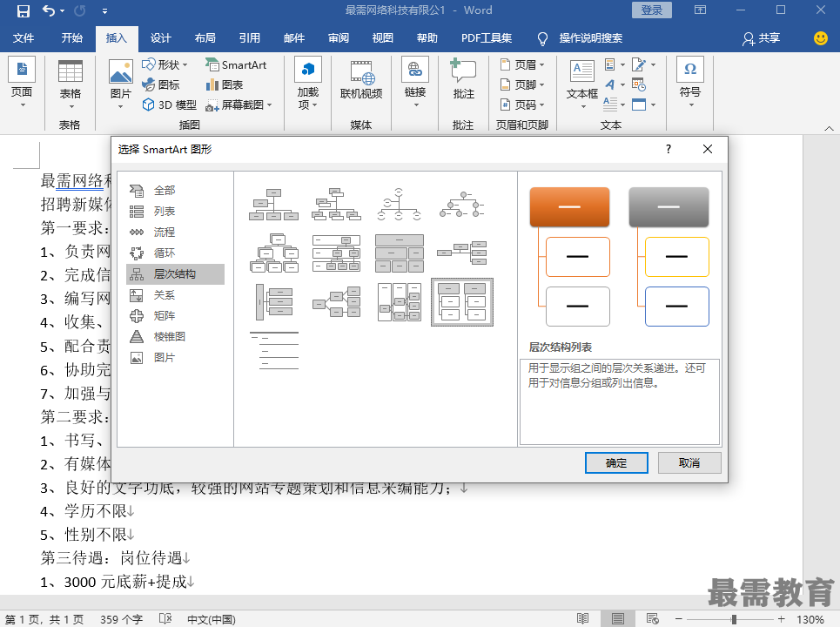Select the 棱锥图 pyramid category
The width and height of the screenshot is (840, 627).
click(176, 336)
